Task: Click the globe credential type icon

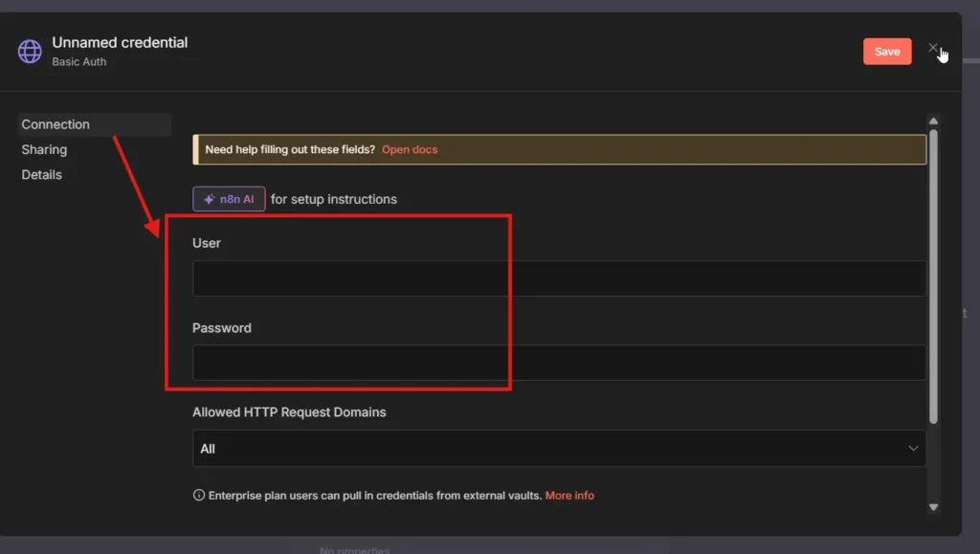Action: [x=29, y=50]
